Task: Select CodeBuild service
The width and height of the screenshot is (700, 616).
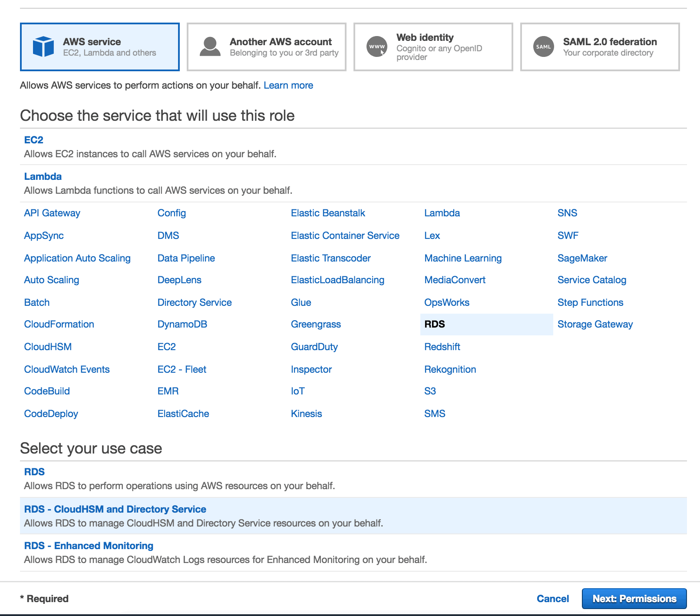Action: coord(47,391)
